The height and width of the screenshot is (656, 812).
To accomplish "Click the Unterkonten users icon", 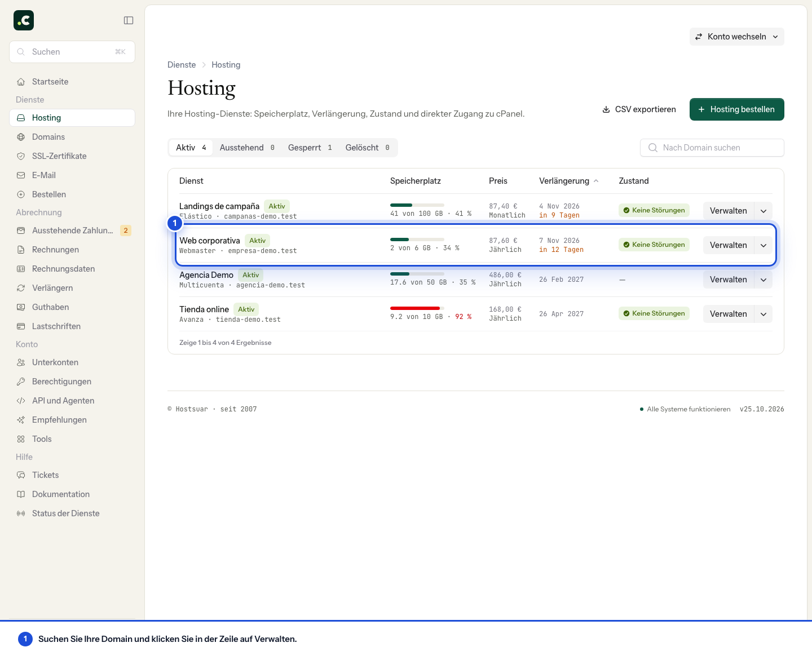I will [x=21, y=362].
